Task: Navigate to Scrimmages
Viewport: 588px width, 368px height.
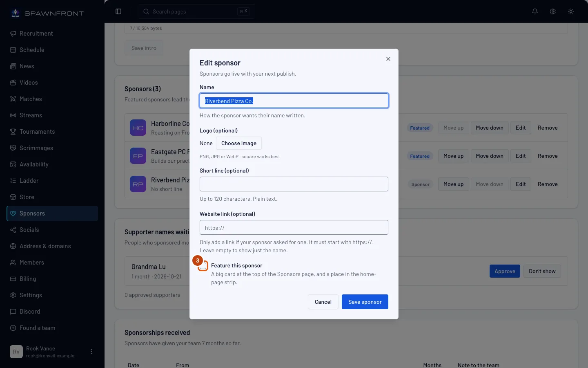Action: click(x=52, y=148)
